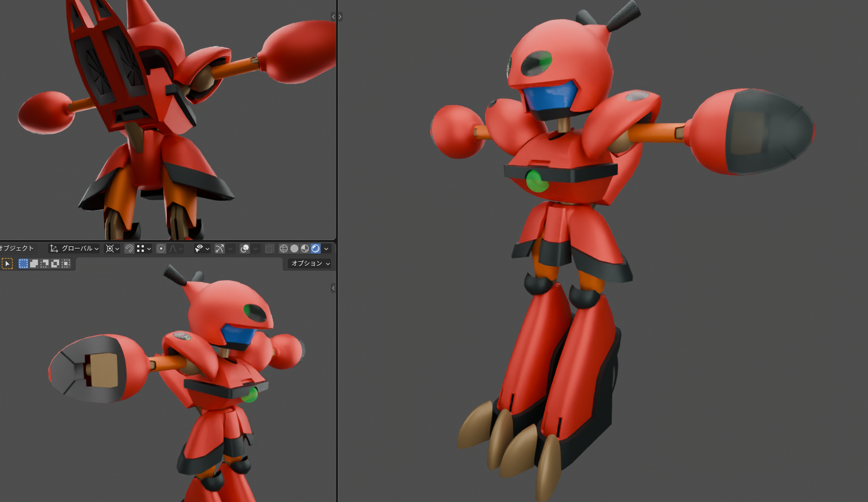Open the pivot point dropdown

click(x=113, y=248)
